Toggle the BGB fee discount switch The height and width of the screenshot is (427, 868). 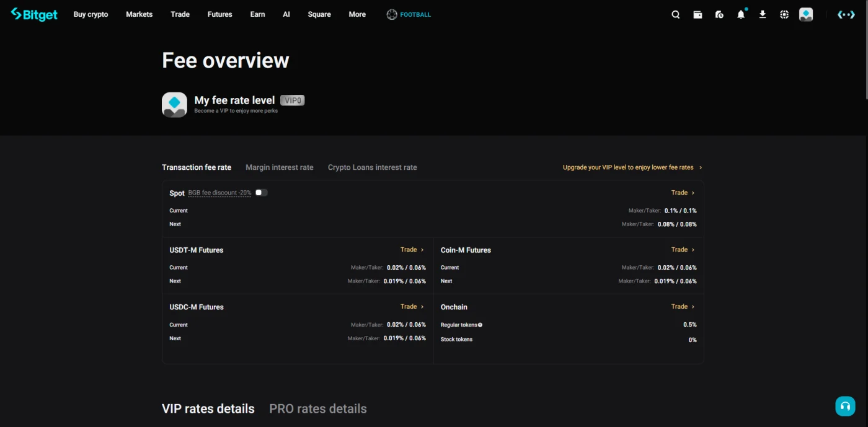point(262,193)
